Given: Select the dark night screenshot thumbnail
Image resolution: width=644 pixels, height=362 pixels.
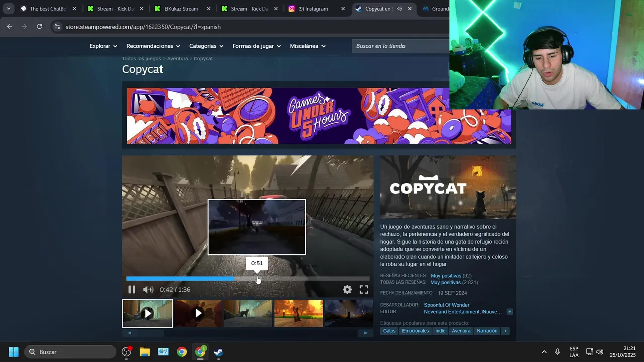Looking at the screenshot, I should pos(349,314).
